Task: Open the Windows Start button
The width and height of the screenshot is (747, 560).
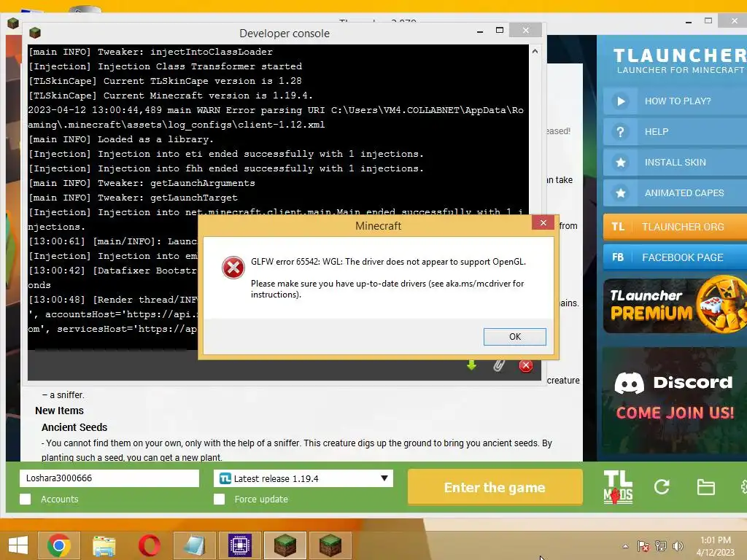Action: point(18,545)
